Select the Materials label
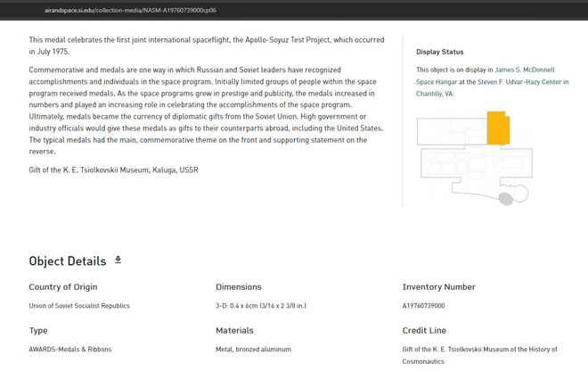Screen dimensions: 588x380 (x=234, y=330)
